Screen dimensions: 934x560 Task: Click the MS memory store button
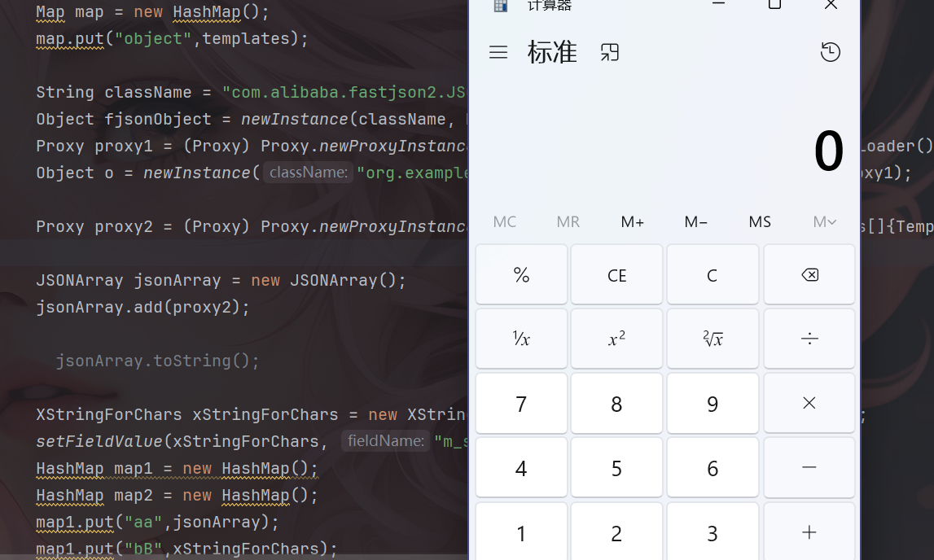pyautogui.click(x=760, y=222)
